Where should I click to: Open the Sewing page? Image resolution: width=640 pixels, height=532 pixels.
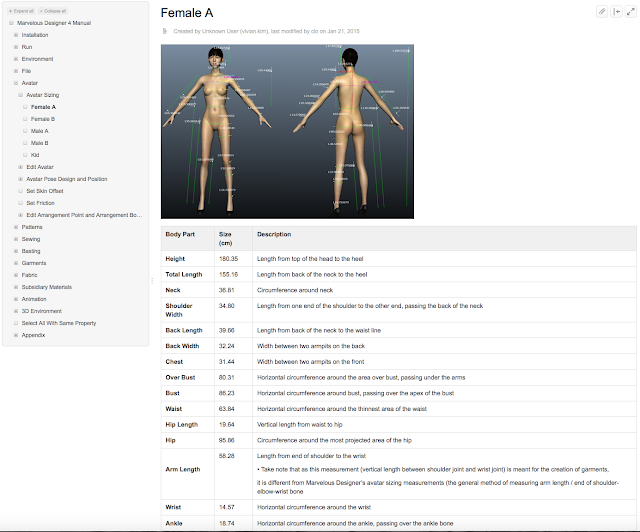31,239
